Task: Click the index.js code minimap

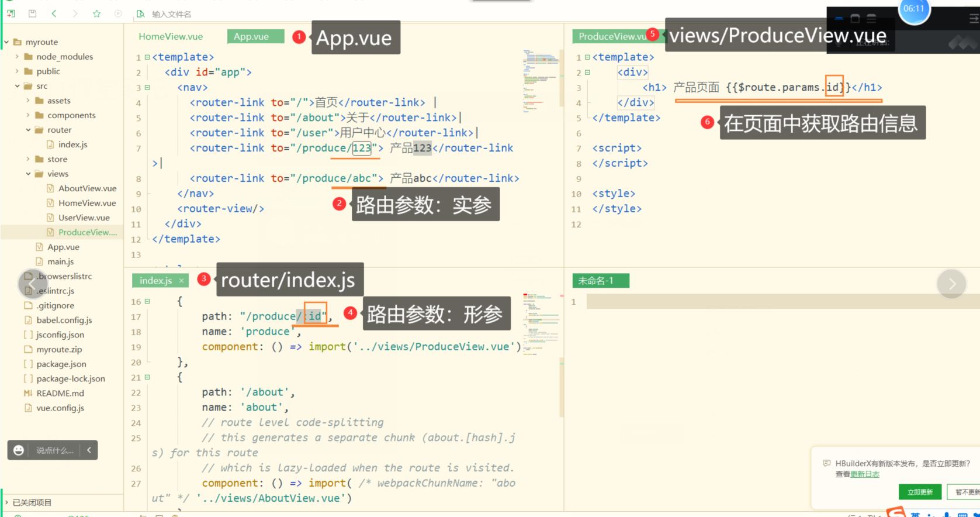Action: click(542, 325)
